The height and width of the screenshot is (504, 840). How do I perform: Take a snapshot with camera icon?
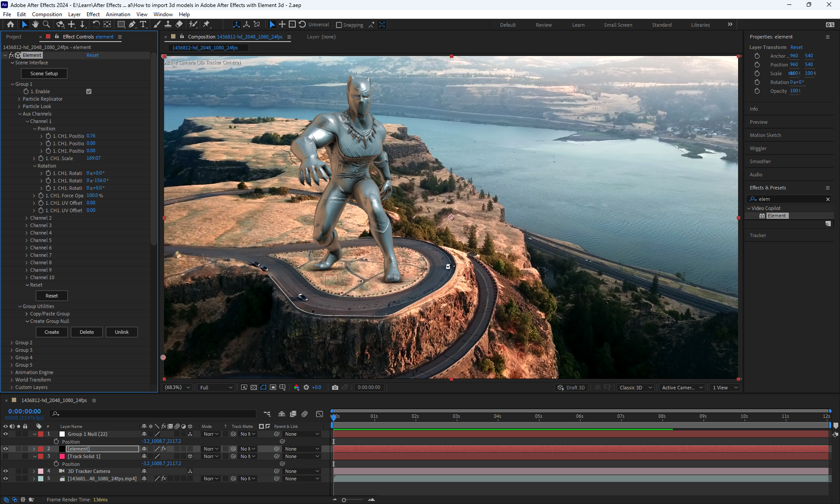point(335,387)
